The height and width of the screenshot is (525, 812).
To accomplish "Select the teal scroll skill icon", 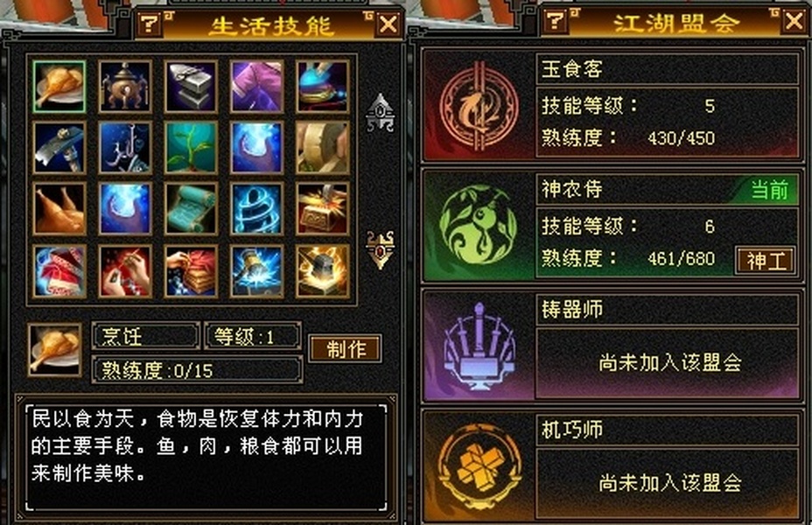I will pos(191,208).
